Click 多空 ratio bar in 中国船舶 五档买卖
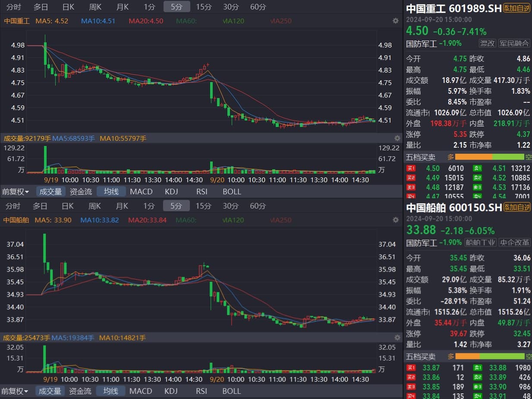Image resolution: width=532 pixels, height=399 pixels. tap(490, 356)
